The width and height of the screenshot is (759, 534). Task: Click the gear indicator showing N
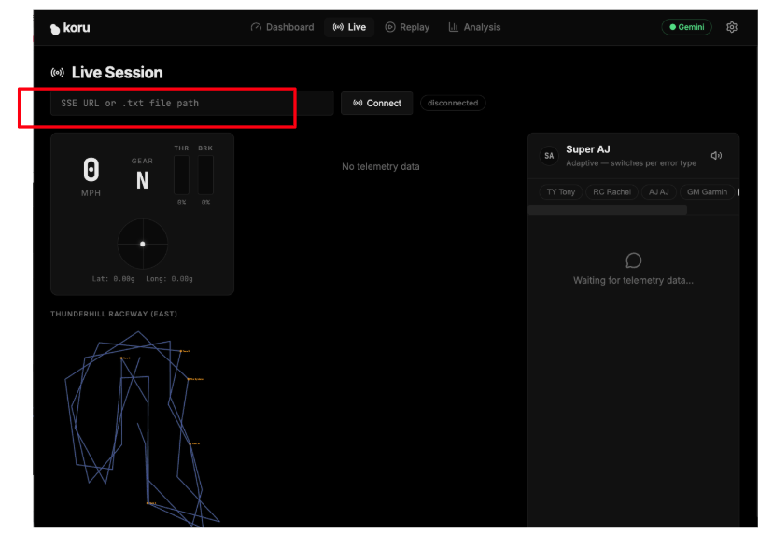(x=142, y=180)
